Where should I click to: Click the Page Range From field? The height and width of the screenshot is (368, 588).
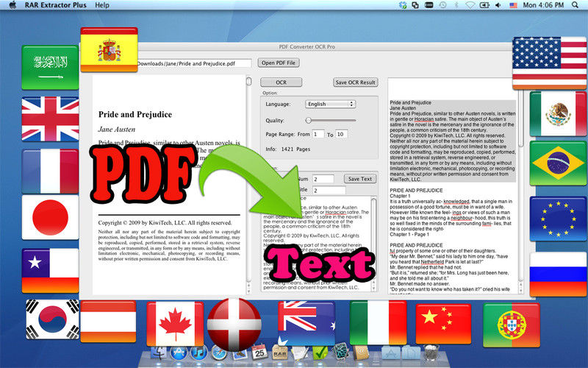pyautogui.click(x=318, y=134)
